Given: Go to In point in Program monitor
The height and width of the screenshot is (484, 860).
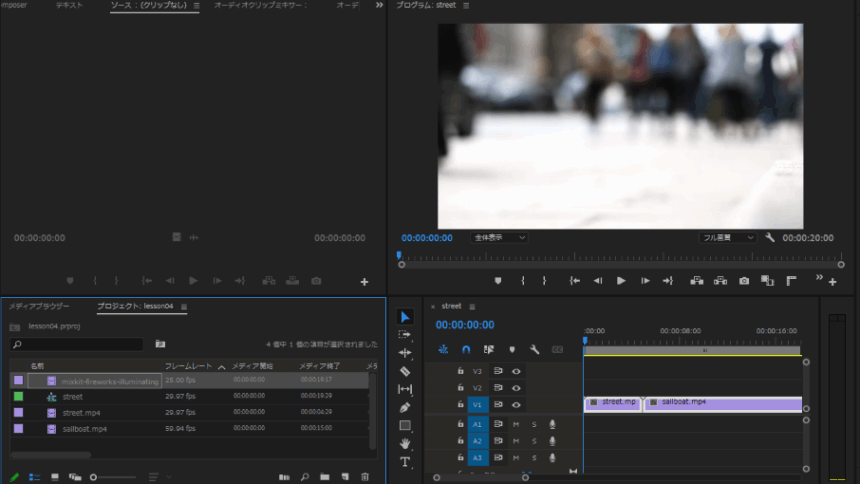Looking at the screenshot, I should pos(574,281).
